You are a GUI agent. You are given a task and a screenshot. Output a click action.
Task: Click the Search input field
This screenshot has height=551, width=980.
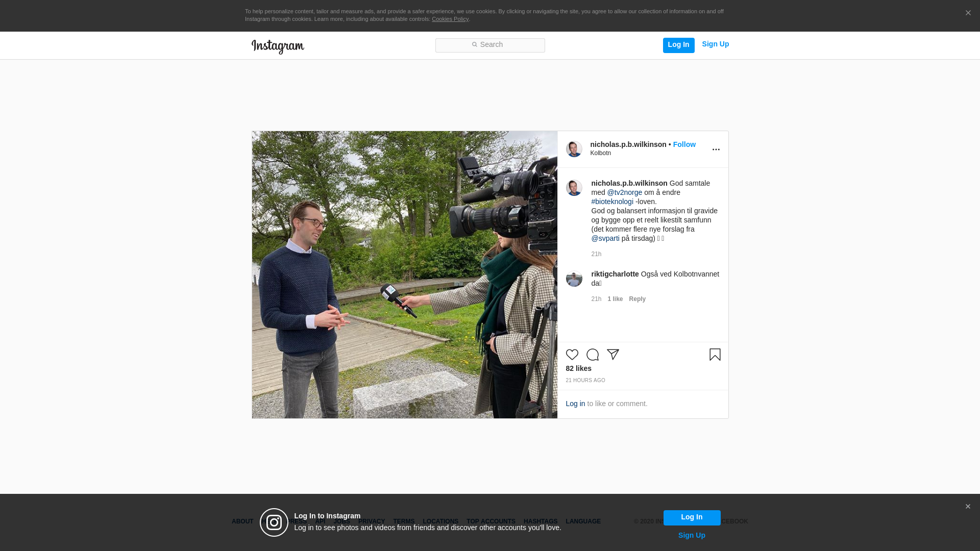point(490,45)
